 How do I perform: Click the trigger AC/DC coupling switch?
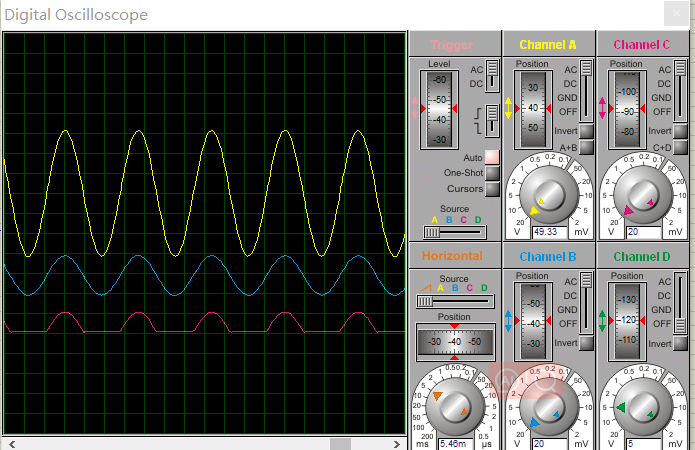click(492, 76)
